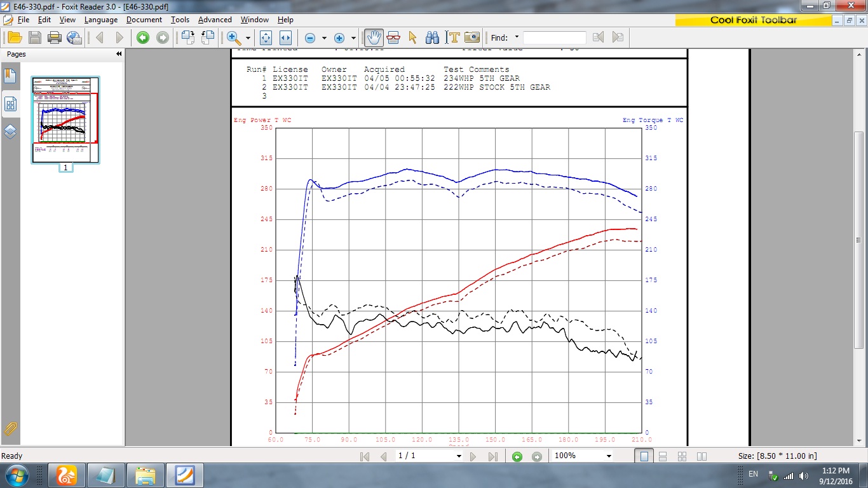Click the Cool Foxit Toolbar banner
The width and height of the screenshot is (868, 488).
point(752,20)
